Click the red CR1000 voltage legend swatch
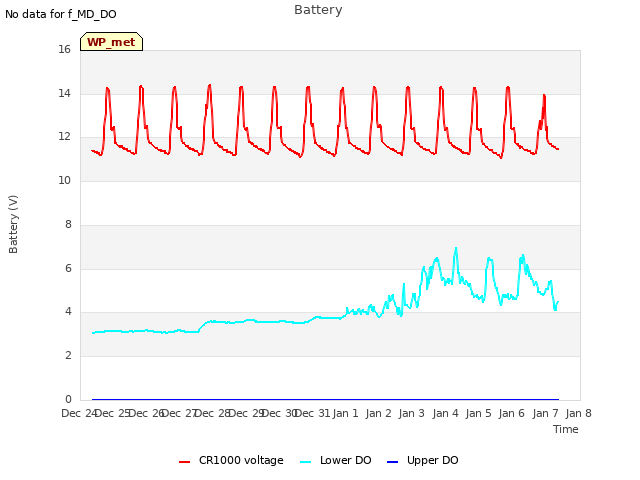This screenshot has width=640, height=480. click(x=184, y=462)
